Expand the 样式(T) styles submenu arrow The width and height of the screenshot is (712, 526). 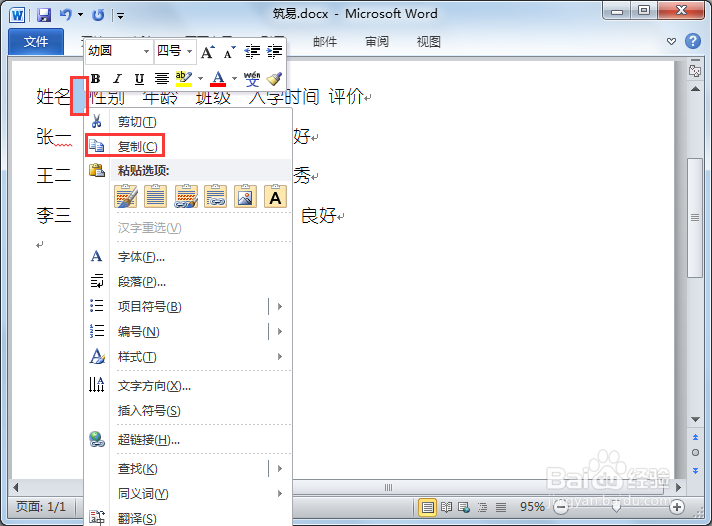click(x=280, y=357)
